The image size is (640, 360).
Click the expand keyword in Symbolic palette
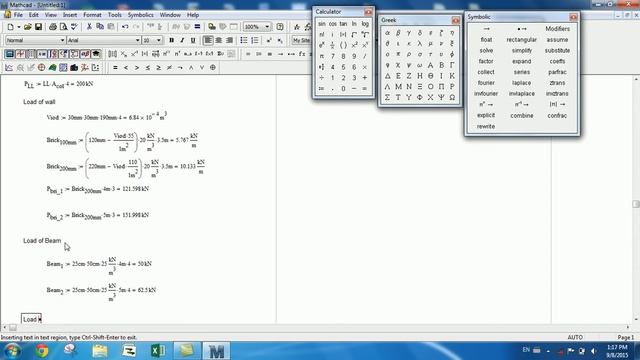point(522,61)
